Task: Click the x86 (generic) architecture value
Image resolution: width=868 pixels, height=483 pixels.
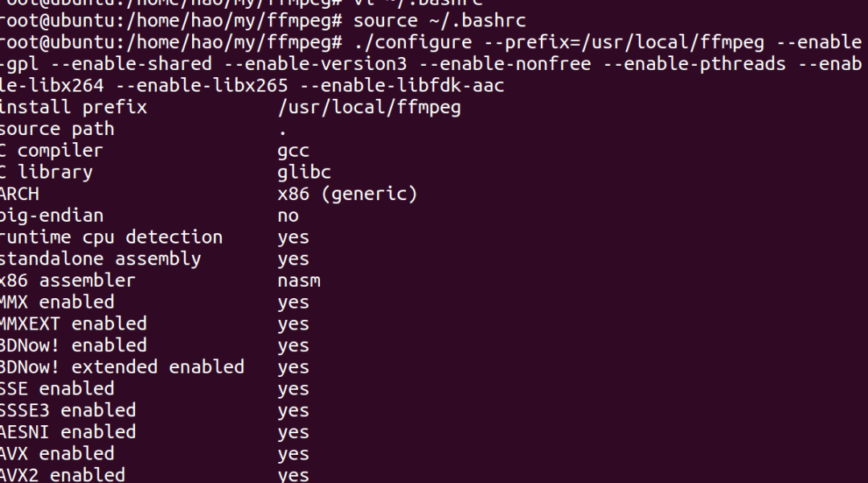Action: pos(347,194)
